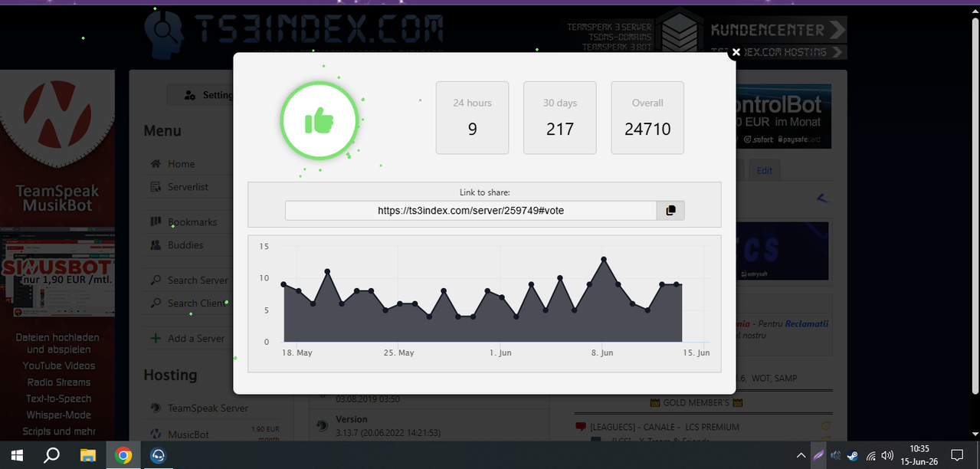Viewport: 980px width, 469px height.
Task: Click the 30 days vote count box
Action: click(560, 118)
